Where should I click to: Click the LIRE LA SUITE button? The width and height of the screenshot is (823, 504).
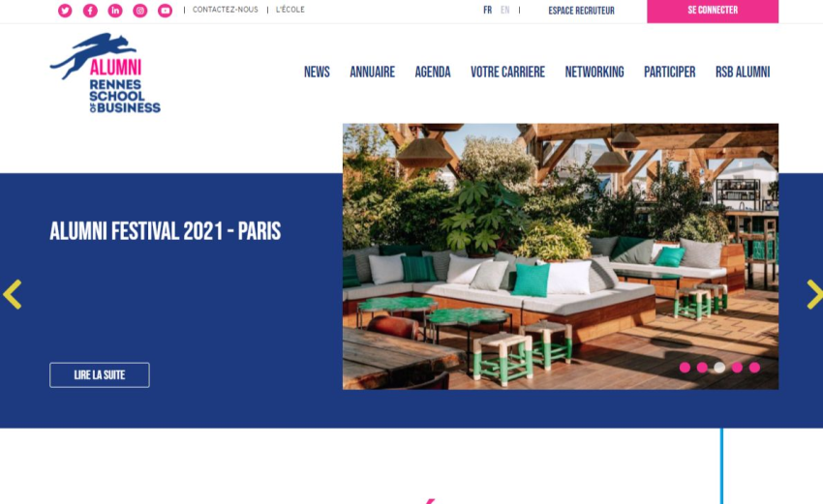[100, 375]
